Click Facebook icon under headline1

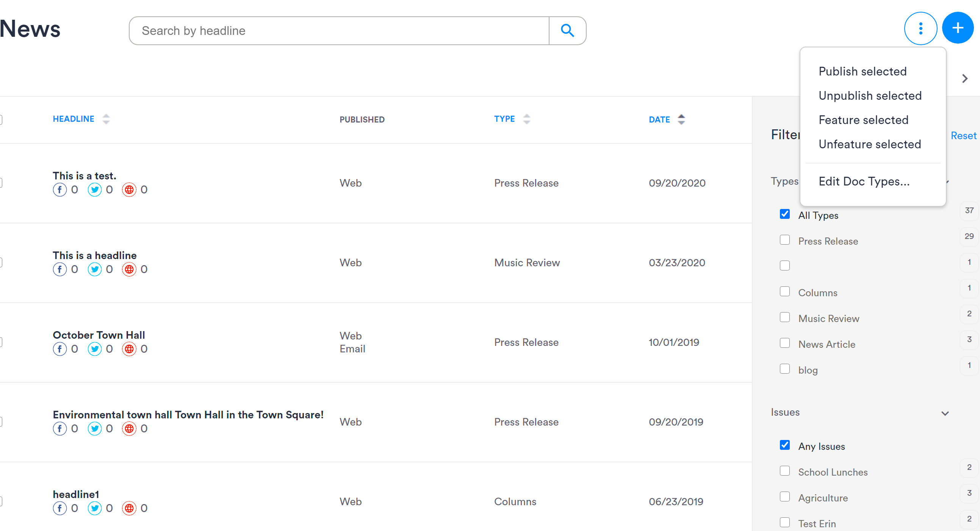click(x=60, y=508)
